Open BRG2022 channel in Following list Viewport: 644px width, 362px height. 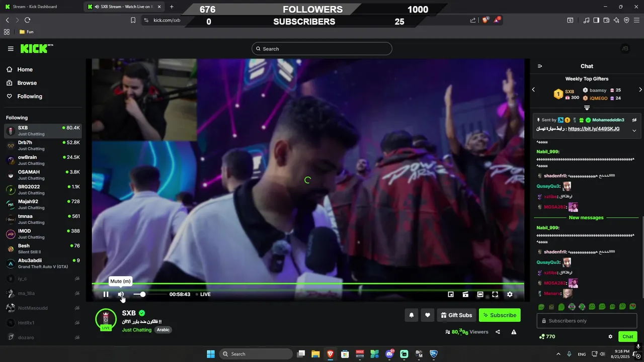tap(43, 190)
